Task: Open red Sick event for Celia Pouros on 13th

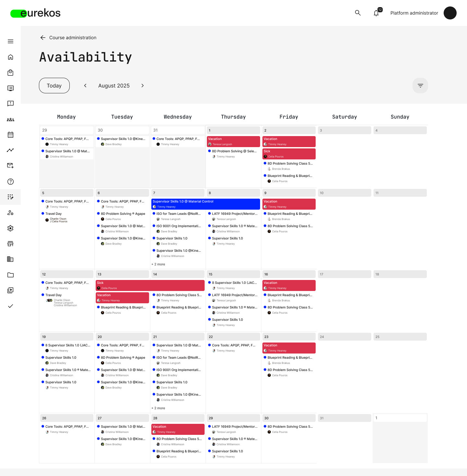Action: [x=150, y=285]
